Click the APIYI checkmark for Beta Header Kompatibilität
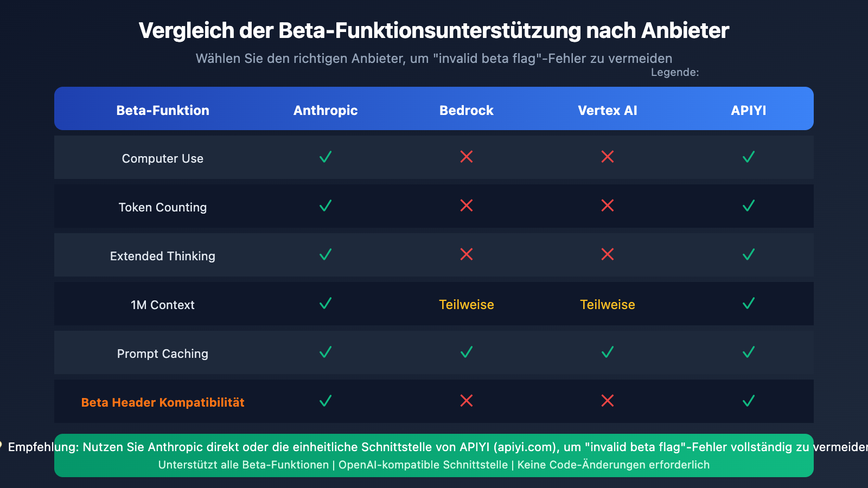This screenshot has width=868, height=488. click(x=749, y=401)
